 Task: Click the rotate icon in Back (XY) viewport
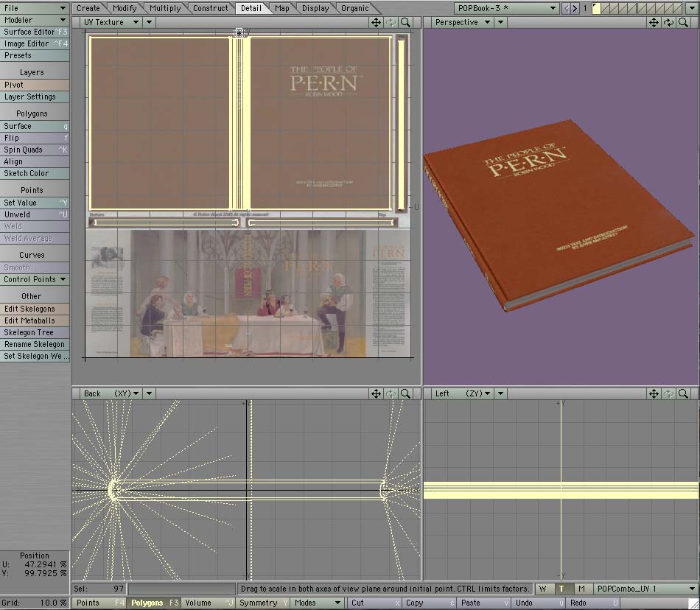point(391,393)
